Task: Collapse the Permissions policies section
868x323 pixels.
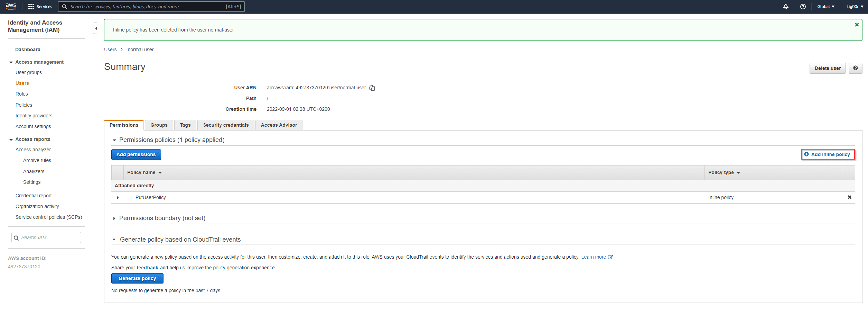Action: pos(114,140)
